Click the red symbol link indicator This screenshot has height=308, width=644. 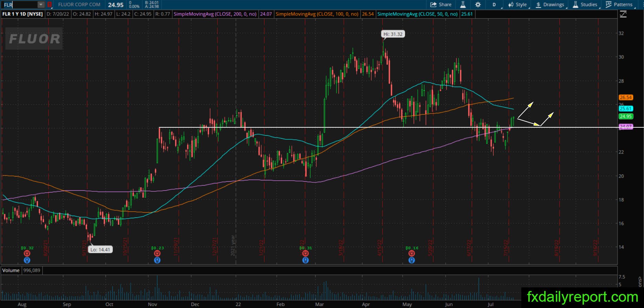click(50, 5)
